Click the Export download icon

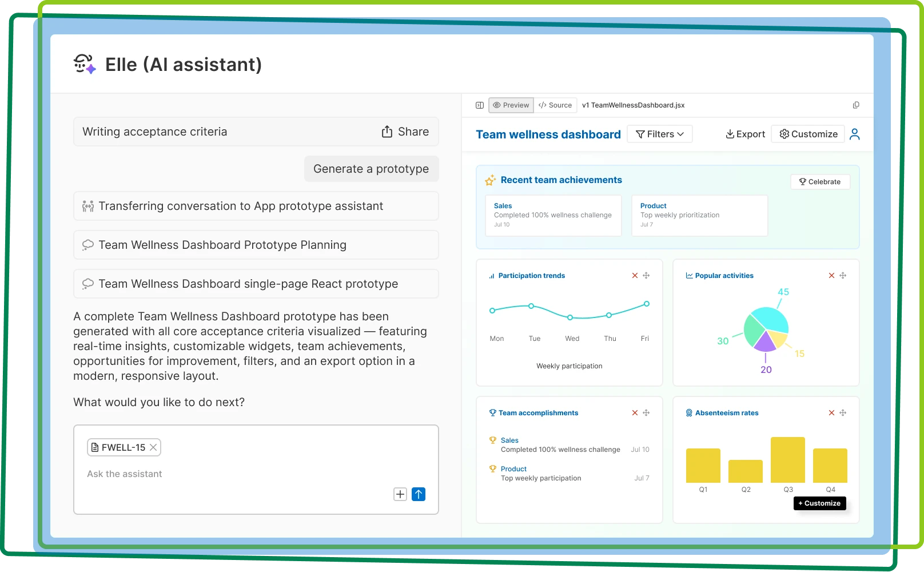(730, 134)
